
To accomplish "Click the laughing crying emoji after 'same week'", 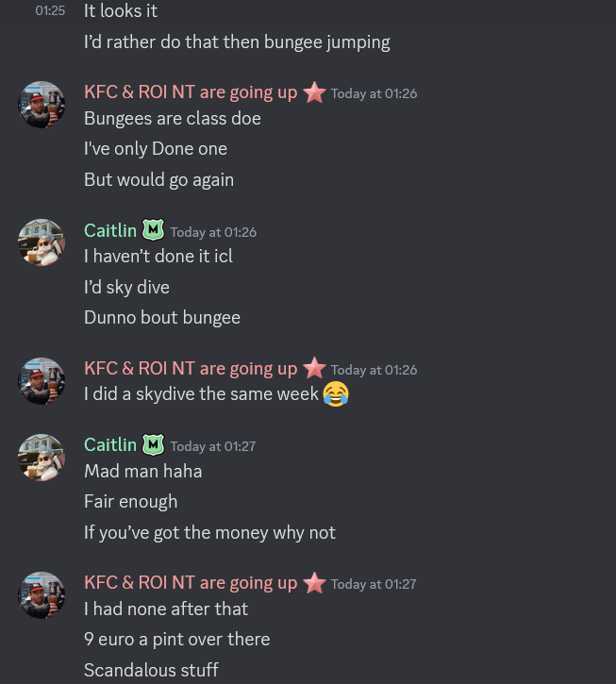I will tap(336, 394).
